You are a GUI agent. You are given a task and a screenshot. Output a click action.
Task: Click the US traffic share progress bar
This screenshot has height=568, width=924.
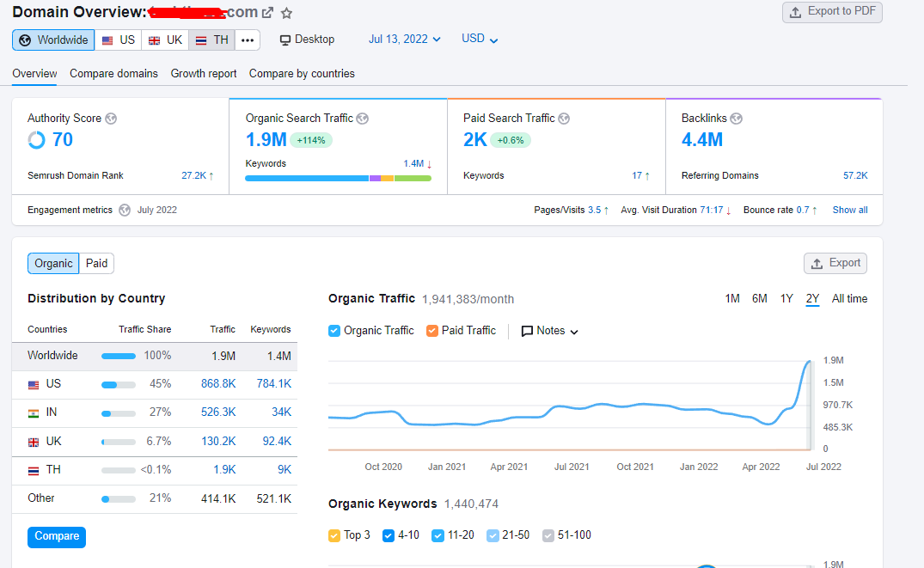(x=119, y=385)
